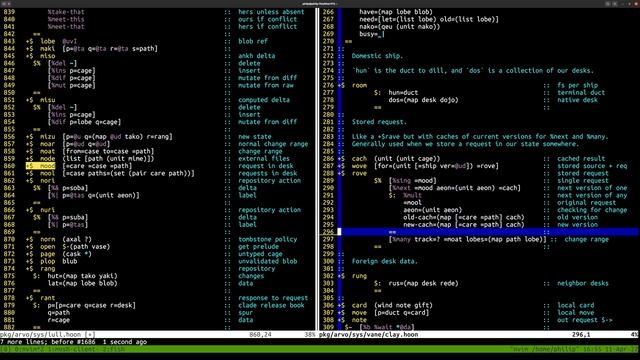Click the 'checking for change' comment

tap(592, 210)
